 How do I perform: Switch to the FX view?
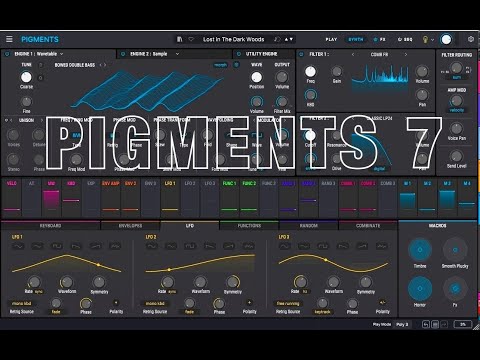tap(380, 39)
